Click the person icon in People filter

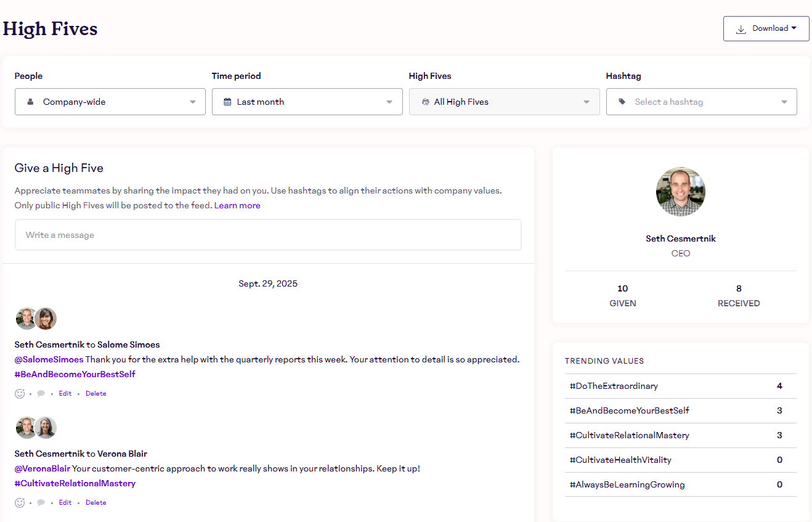pos(30,102)
